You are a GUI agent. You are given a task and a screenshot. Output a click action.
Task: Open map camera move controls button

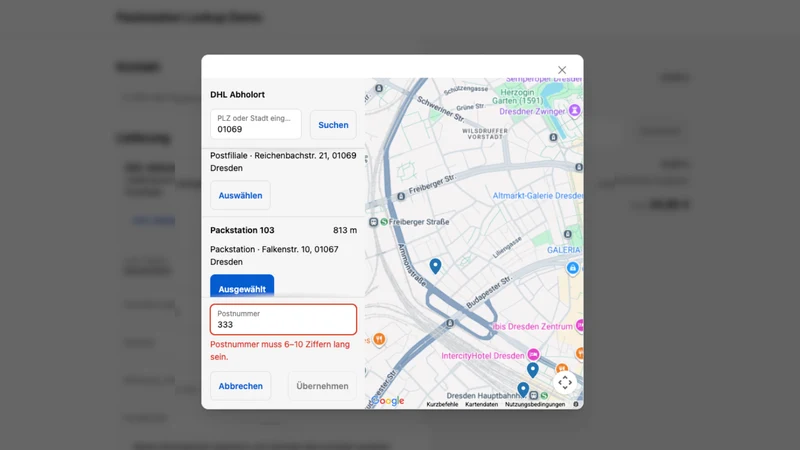tap(565, 383)
